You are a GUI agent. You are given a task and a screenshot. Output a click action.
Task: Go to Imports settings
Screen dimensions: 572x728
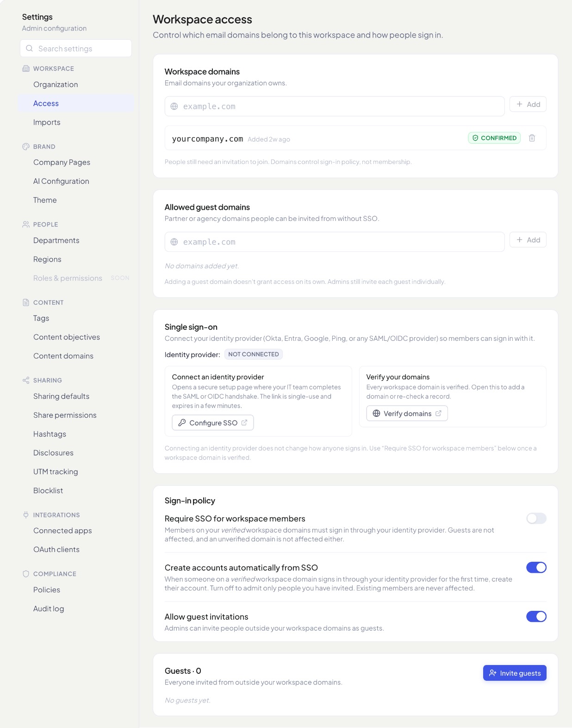click(x=76, y=122)
